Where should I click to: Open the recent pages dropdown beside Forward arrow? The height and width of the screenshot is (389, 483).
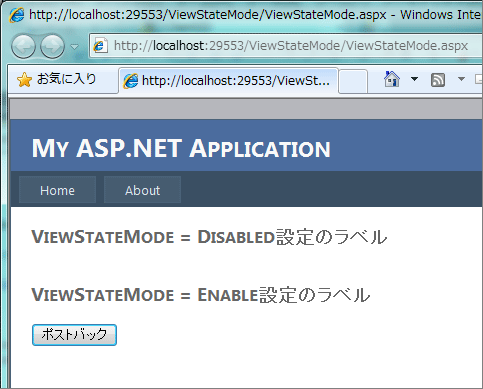pos(75,47)
